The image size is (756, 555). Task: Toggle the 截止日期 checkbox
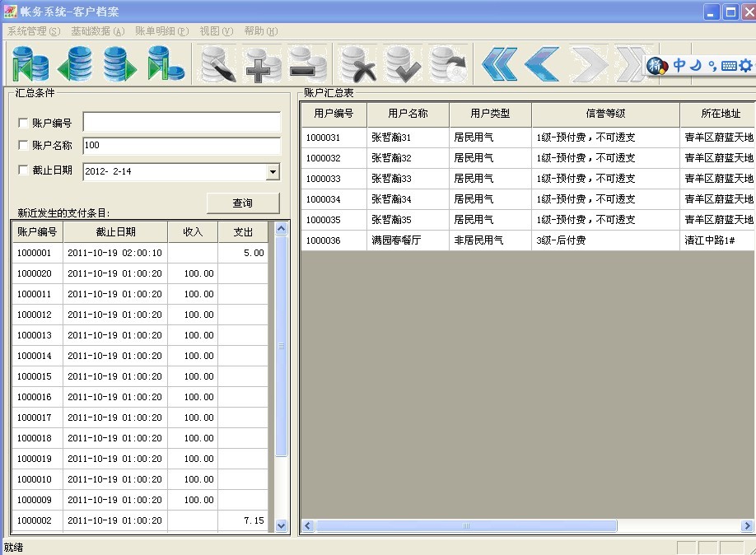click(23, 170)
